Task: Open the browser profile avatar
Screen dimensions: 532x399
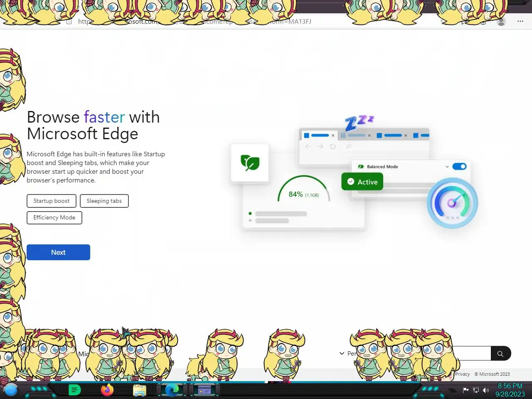Action: pos(501,22)
